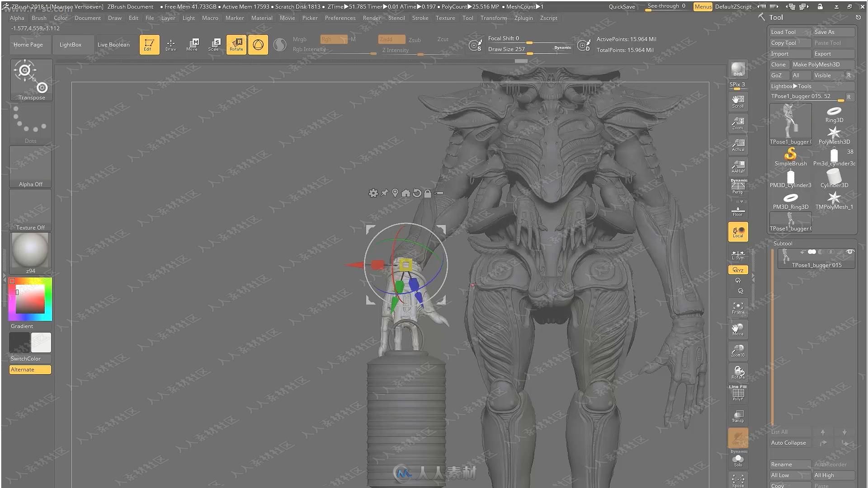The image size is (868, 488).
Task: Click the AAHalf view icon
Action: (x=738, y=167)
